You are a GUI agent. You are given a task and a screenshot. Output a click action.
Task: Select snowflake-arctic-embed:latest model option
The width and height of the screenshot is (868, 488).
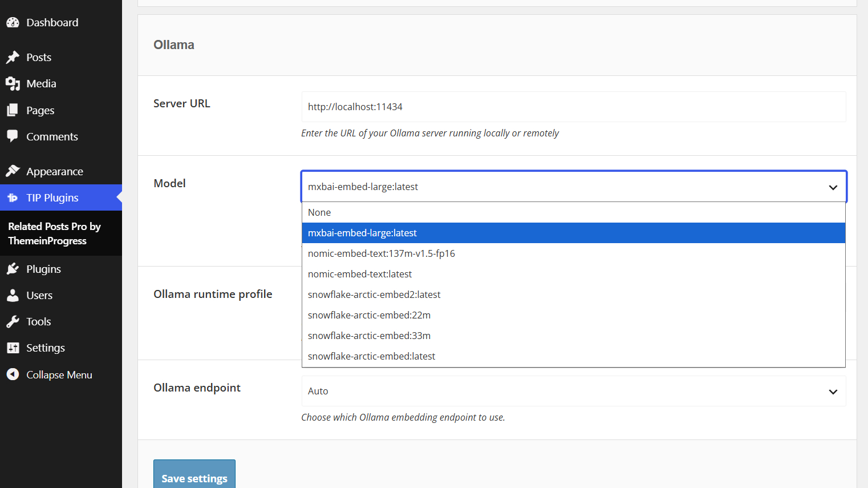(x=574, y=356)
